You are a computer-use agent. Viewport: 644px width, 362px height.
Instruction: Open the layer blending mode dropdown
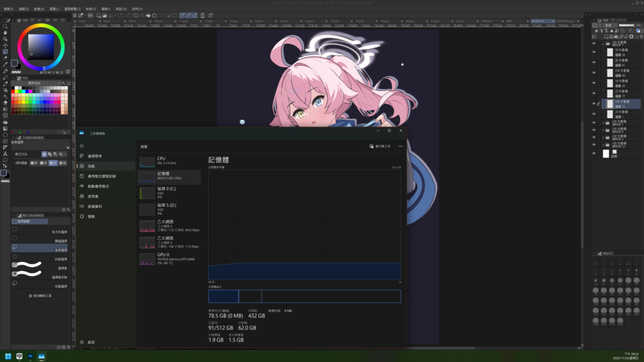(x=609, y=25)
